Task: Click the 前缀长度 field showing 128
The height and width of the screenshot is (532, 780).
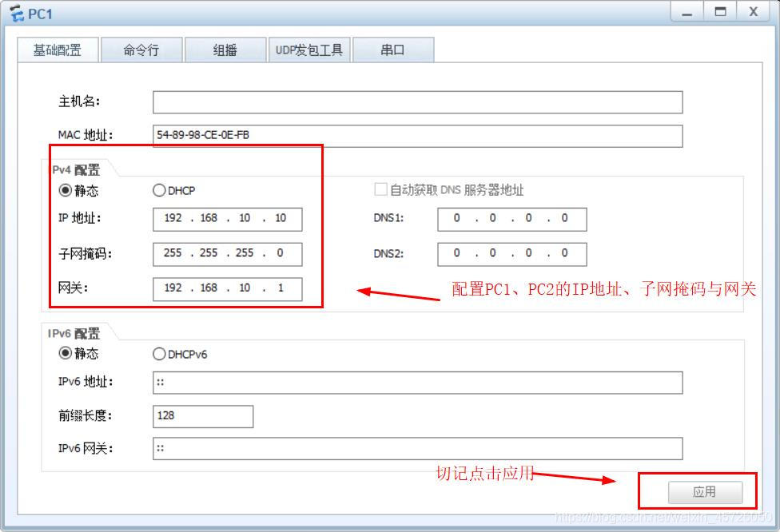Action: pos(203,416)
